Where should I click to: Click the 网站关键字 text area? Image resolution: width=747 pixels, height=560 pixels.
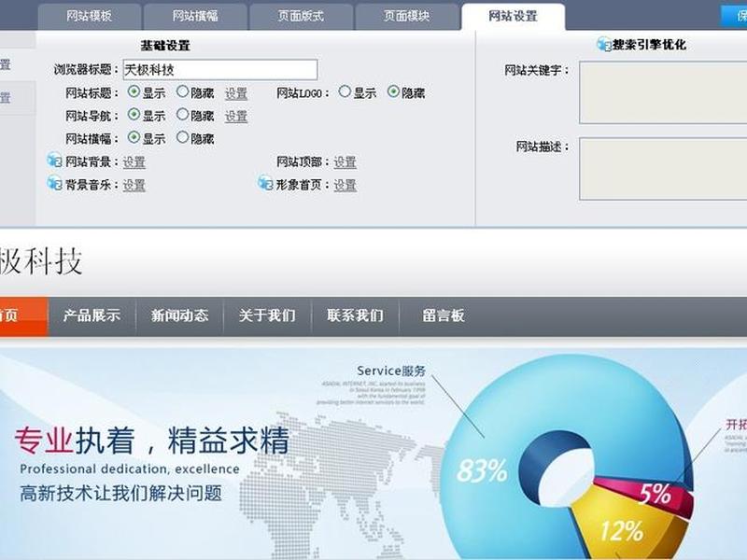[x=663, y=92]
